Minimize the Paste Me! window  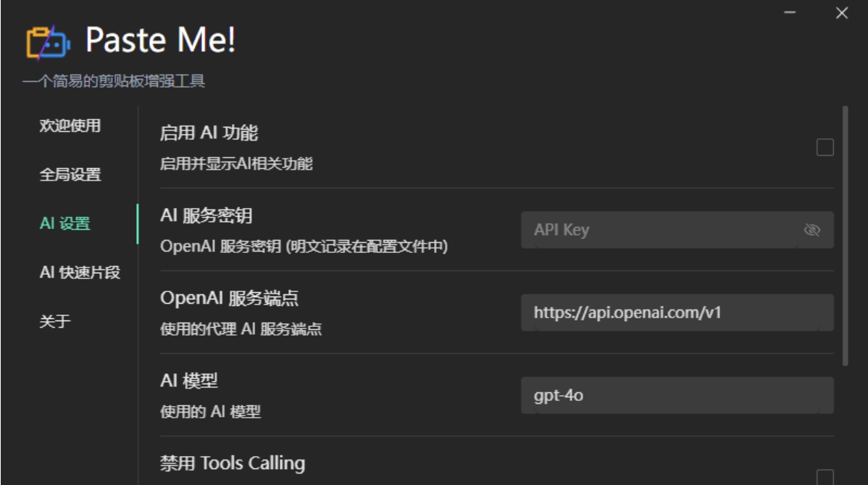click(790, 14)
